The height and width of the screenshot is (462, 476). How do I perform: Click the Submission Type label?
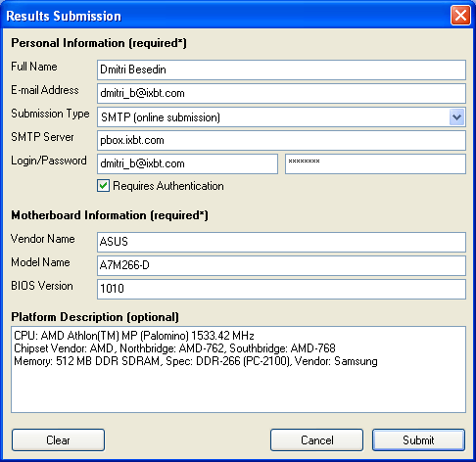pos(50,114)
